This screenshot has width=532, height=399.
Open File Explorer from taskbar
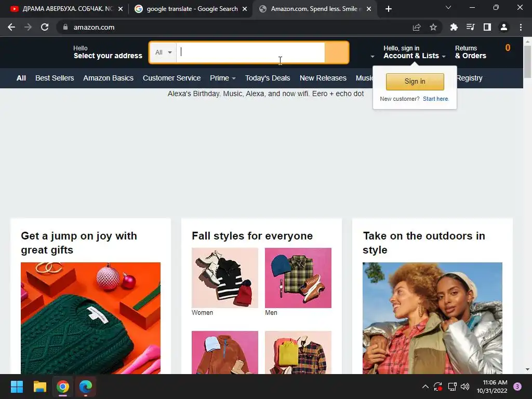point(39,387)
